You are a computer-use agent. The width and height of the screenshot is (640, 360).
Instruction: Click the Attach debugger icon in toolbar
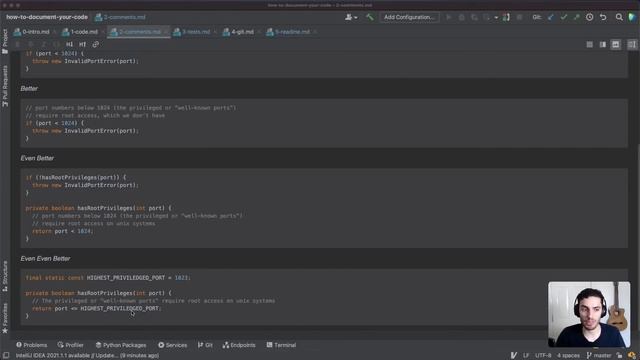point(506,17)
